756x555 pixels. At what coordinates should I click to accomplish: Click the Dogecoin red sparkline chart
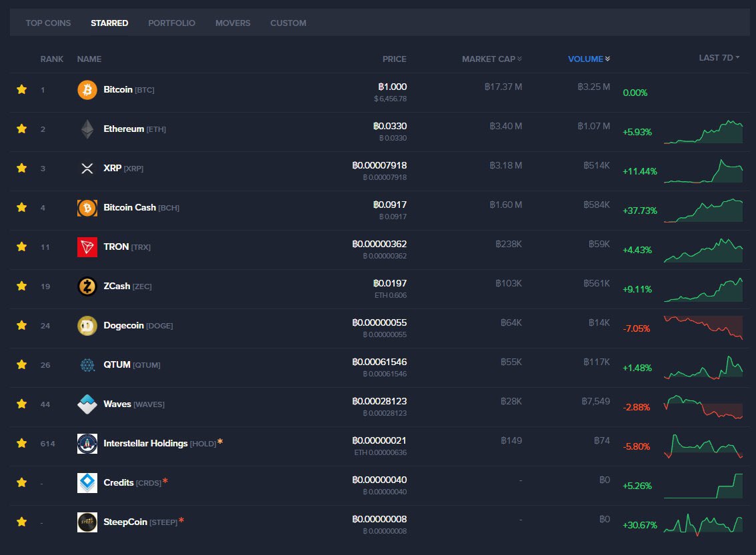pyautogui.click(x=703, y=328)
